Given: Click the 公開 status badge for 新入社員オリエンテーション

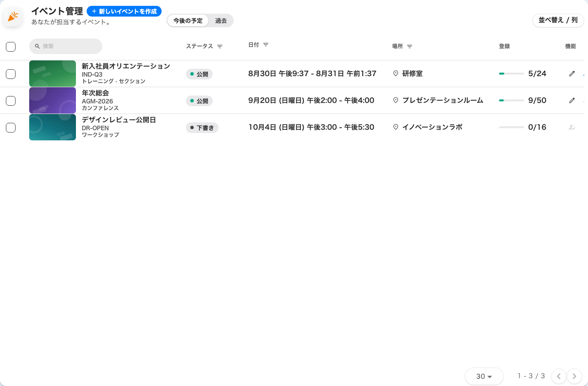Looking at the screenshot, I should coord(199,74).
